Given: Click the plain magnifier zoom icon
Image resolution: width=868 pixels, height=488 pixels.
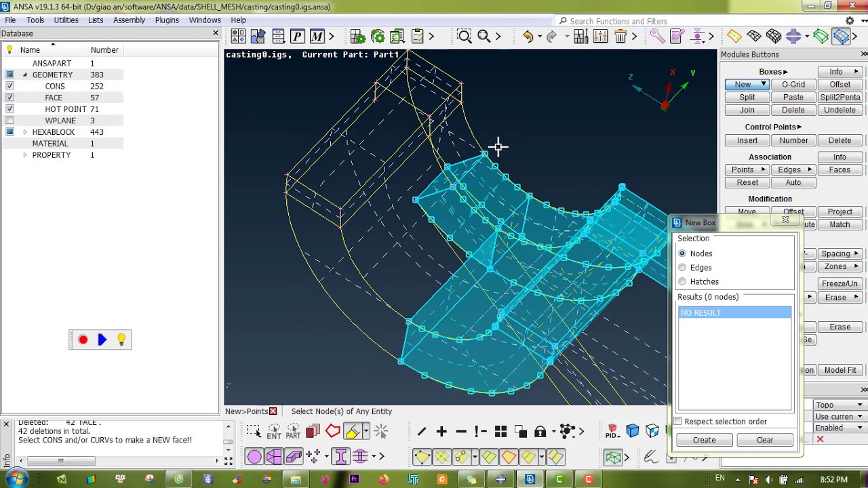Looking at the screenshot, I should coord(484,36).
